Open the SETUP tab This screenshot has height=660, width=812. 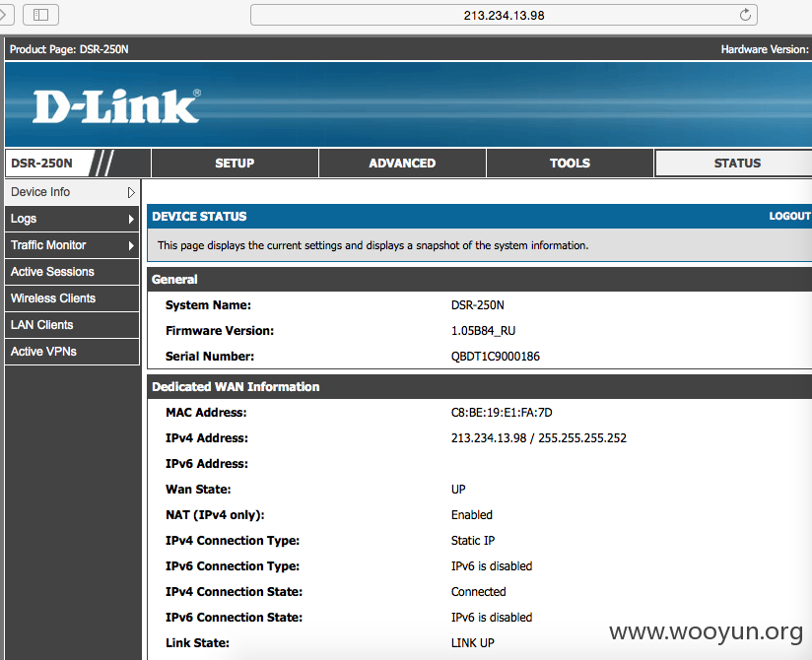pos(235,164)
